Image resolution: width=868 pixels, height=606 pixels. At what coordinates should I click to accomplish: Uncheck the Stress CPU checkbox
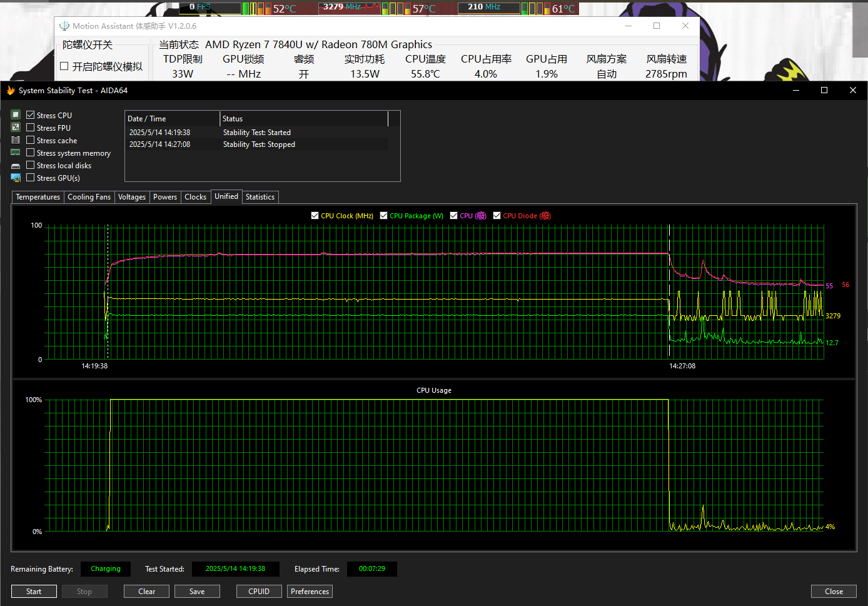point(30,115)
